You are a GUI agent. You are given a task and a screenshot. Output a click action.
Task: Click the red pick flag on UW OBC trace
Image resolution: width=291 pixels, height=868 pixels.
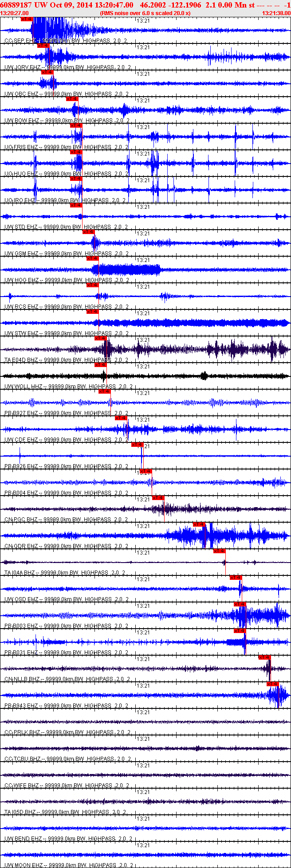(x=47, y=72)
